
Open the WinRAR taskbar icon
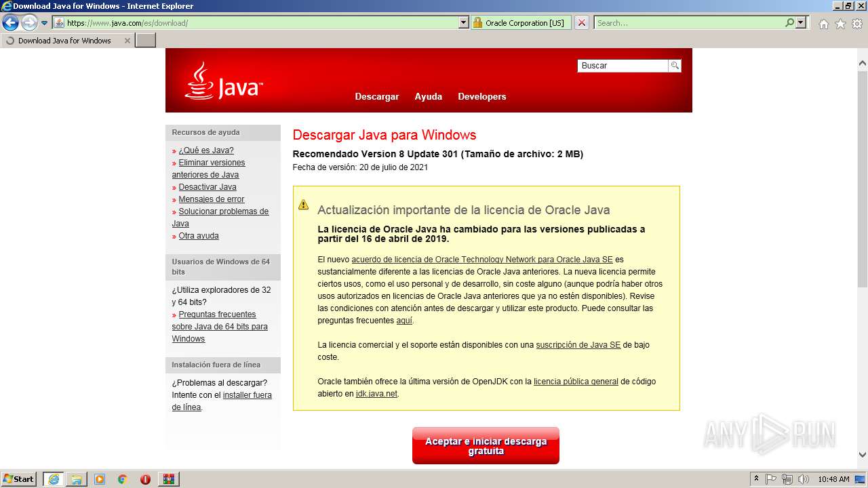click(168, 479)
